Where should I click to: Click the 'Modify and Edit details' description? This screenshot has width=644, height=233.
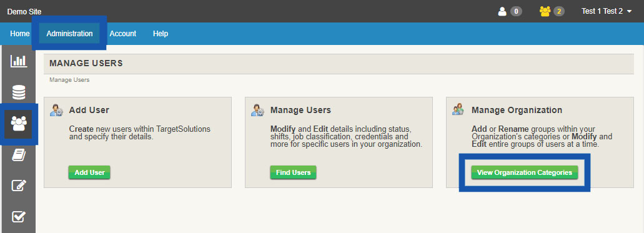pyautogui.click(x=346, y=137)
